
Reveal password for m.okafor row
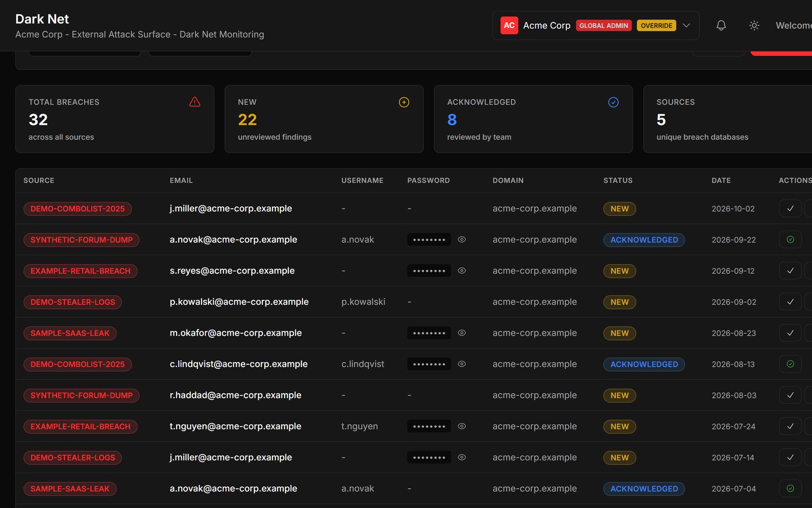pos(462,333)
